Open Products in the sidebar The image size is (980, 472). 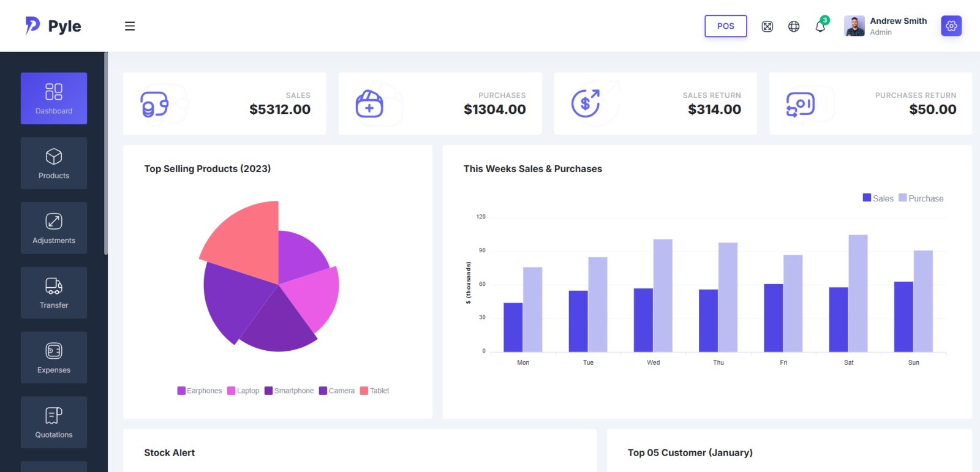(x=54, y=163)
